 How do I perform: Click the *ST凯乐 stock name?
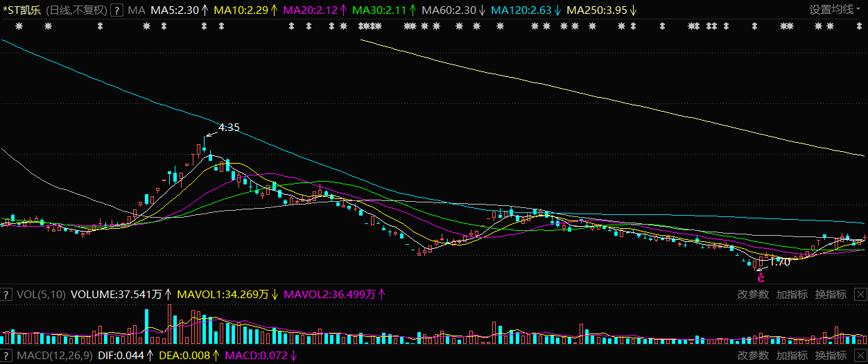21,10
